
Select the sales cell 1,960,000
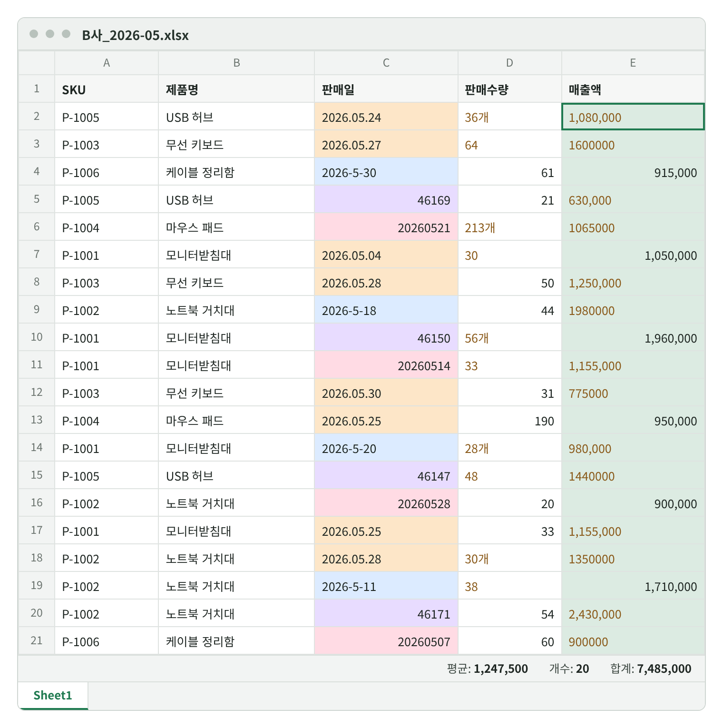coord(633,337)
